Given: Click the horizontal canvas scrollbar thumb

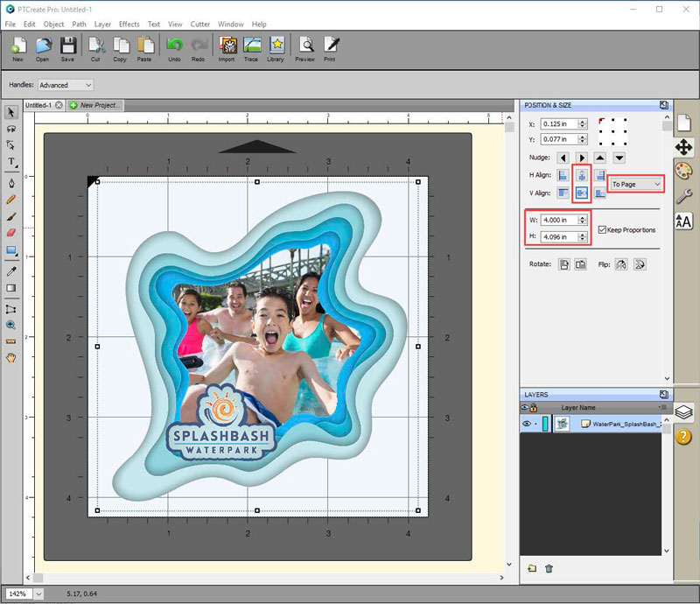Looking at the screenshot, I should pos(38,578).
